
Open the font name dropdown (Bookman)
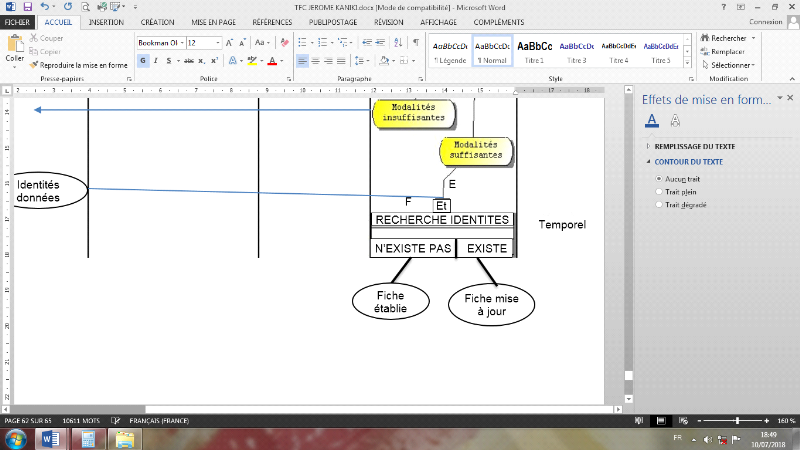click(x=180, y=43)
